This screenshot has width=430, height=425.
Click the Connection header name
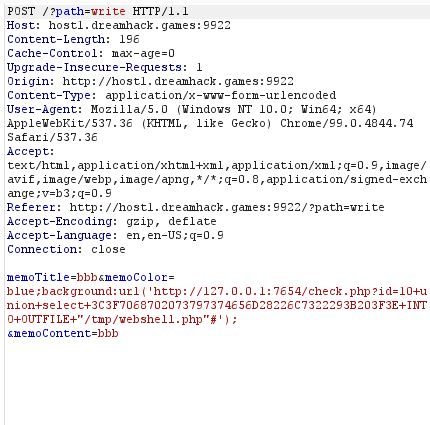42,250
